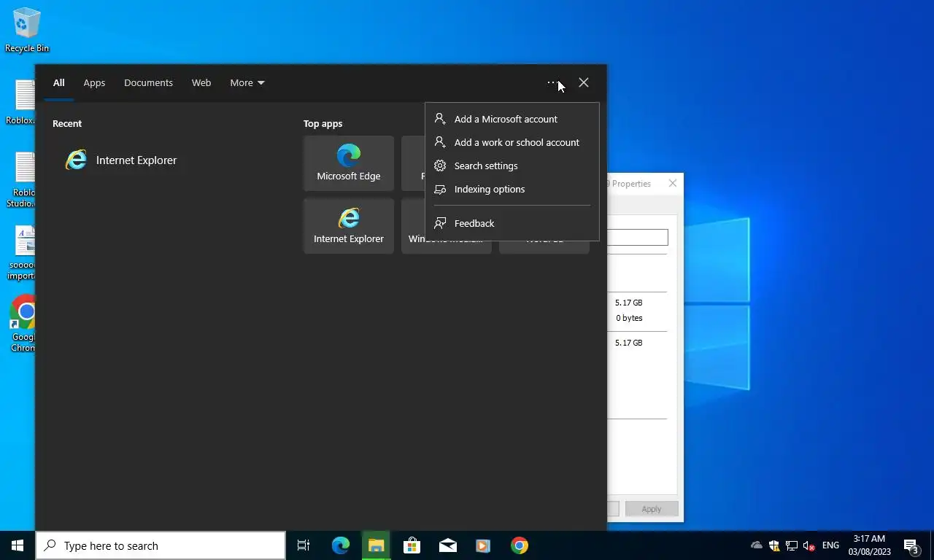Click the Feedback person icon

(x=440, y=223)
